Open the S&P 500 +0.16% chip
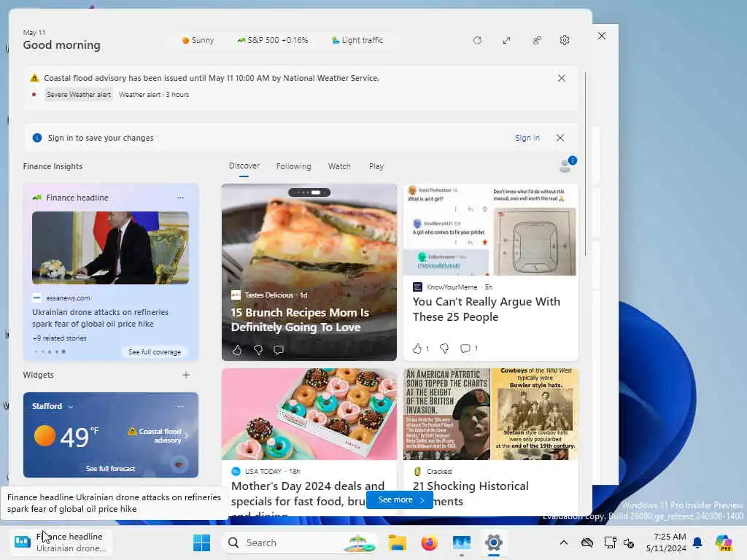747x560 pixels. (273, 41)
